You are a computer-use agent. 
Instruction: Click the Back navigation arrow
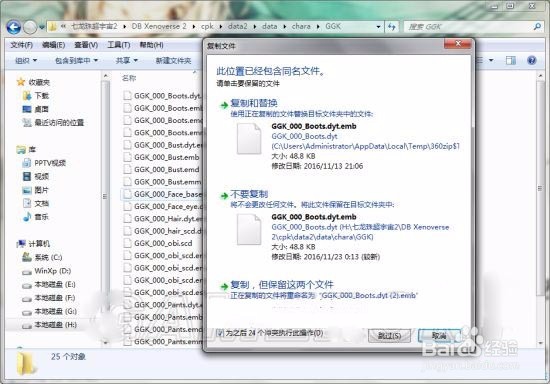14,27
